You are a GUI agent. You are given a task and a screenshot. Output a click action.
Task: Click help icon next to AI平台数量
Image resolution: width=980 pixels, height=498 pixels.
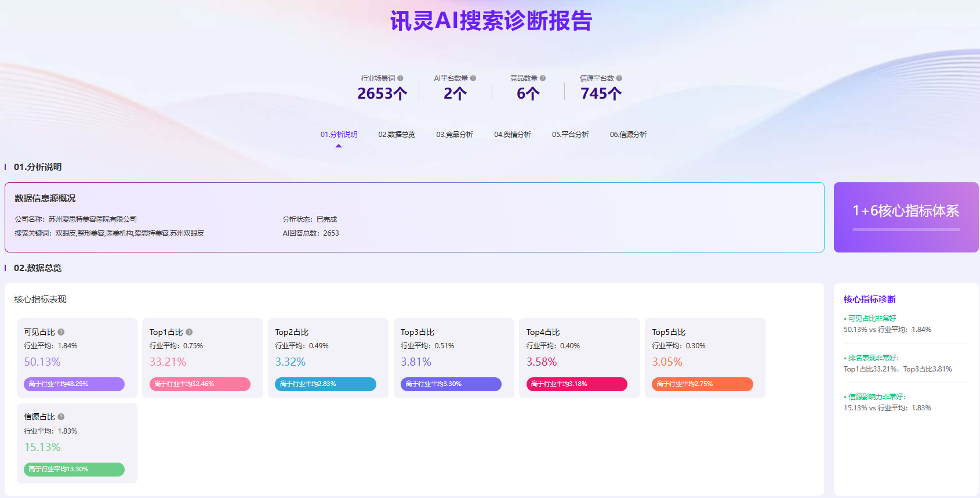coord(473,78)
